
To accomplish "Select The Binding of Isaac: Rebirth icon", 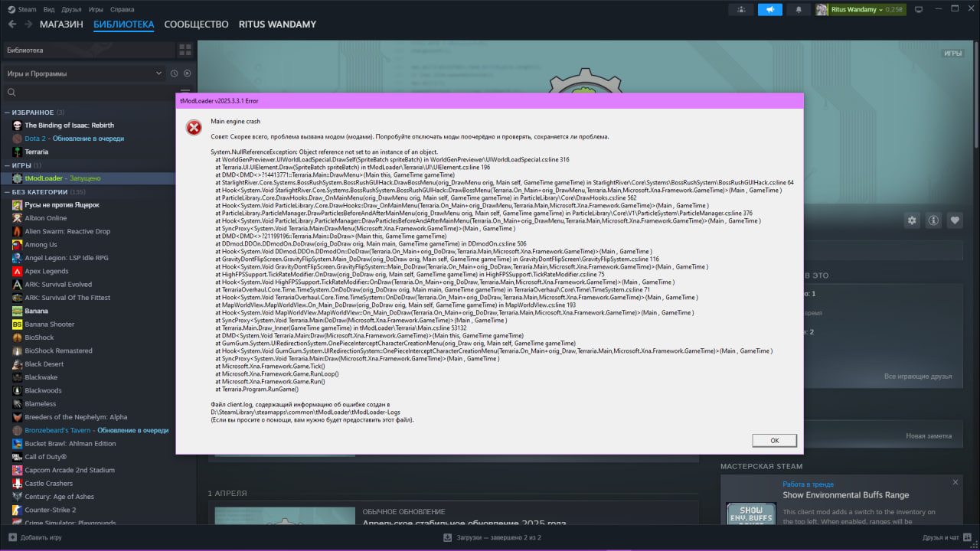I will pos(18,126).
